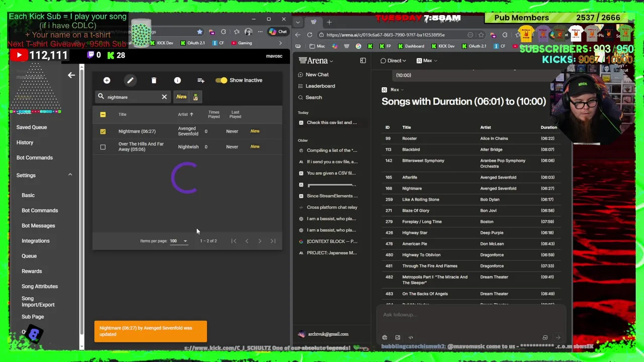Open the song info icon
This screenshot has width=644, height=362.
pyautogui.click(x=177, y=80)
